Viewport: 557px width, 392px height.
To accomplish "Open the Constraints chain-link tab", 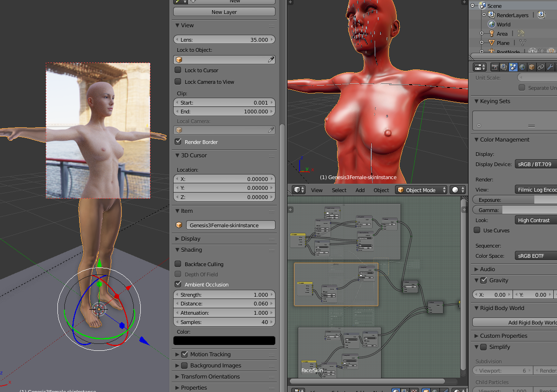I will (x=541, y=67).
